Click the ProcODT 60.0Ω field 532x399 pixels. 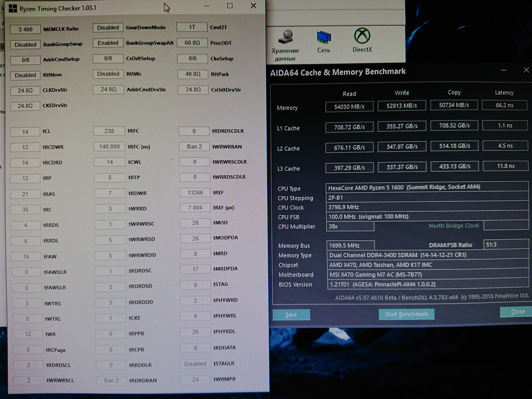192,43
